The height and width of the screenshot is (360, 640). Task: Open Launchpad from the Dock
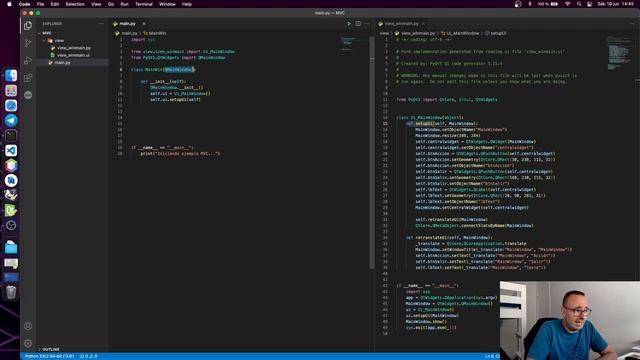(x=11, y=90)
